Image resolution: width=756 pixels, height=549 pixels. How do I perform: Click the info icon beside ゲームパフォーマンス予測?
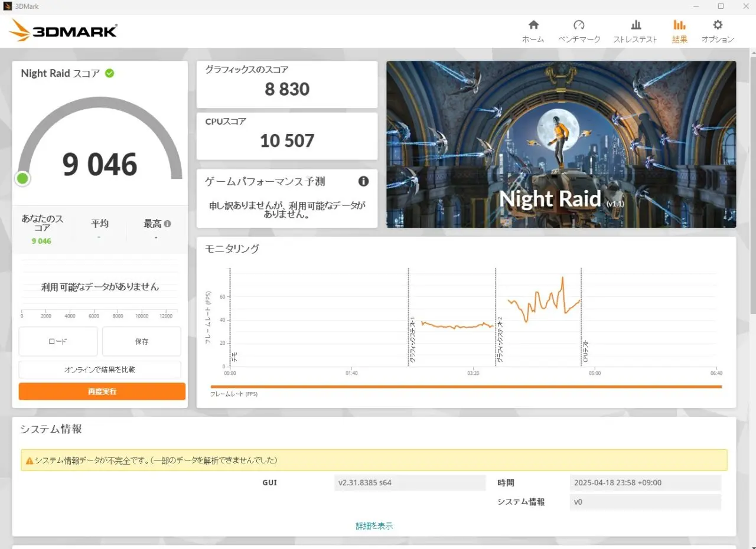[x=364, y=181]
